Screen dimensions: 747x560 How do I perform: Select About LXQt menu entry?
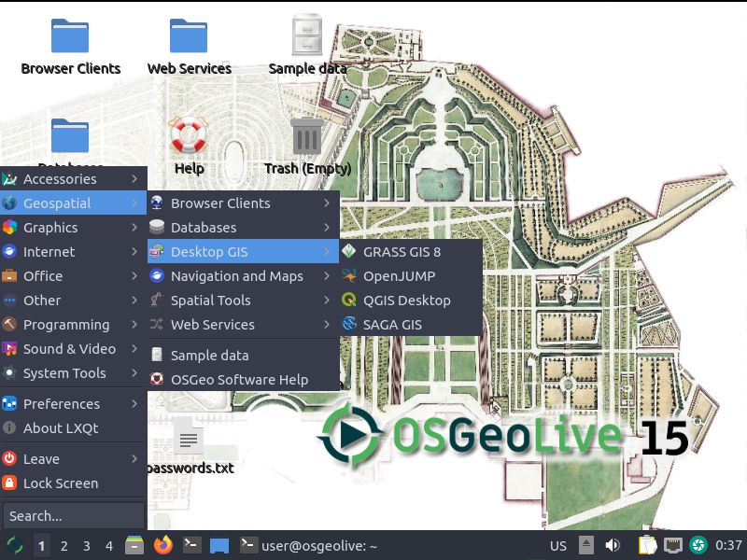tap(61, 428)
